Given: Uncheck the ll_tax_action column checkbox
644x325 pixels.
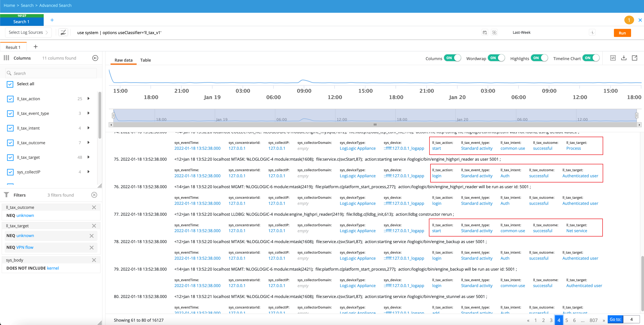Looking at the screenshot, I should [10, 99].
